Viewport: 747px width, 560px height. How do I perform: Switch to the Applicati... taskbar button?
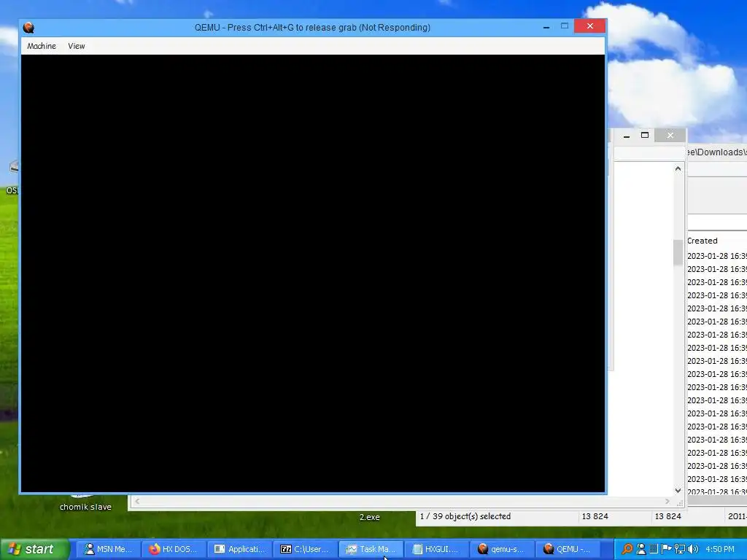click(239, 549)
